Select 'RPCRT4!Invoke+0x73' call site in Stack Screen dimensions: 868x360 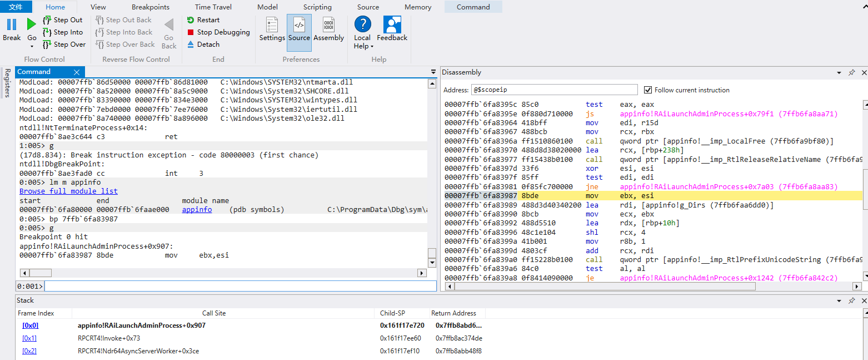(109, 338)
